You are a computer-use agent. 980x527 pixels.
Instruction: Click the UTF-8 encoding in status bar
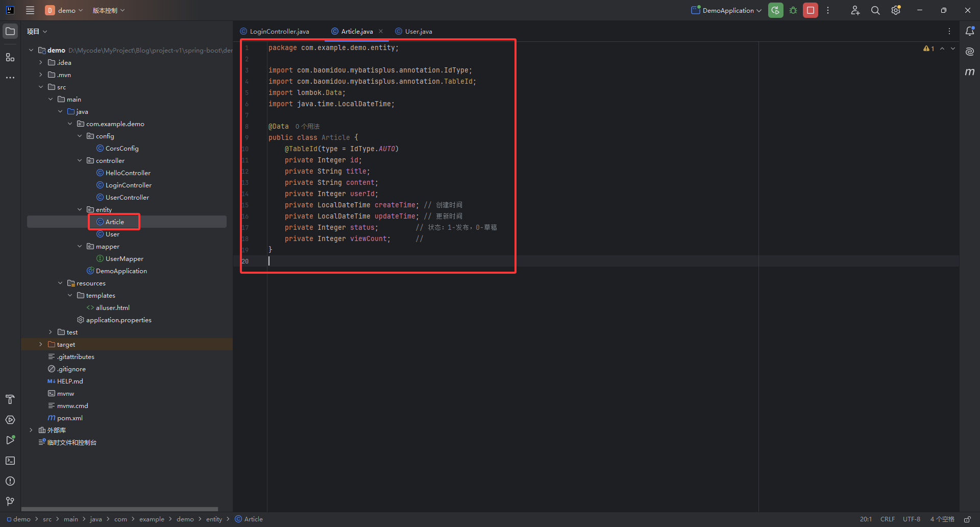(x=911, y=519)
